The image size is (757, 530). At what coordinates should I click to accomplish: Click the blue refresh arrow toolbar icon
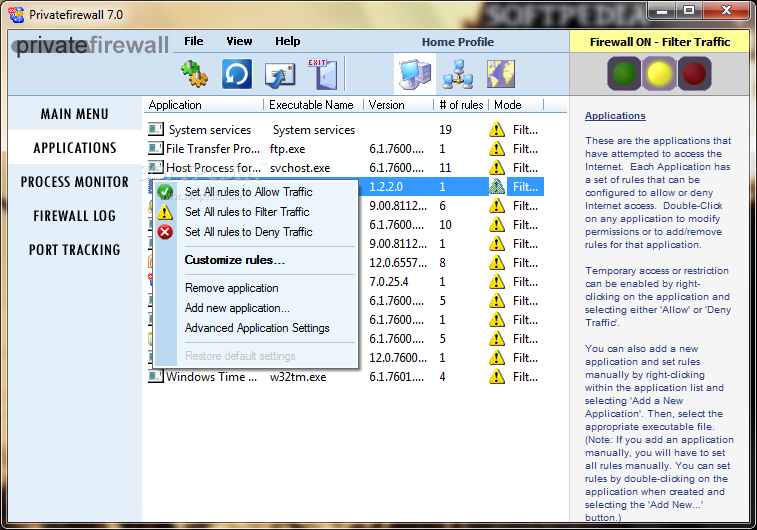coord(237,74)
